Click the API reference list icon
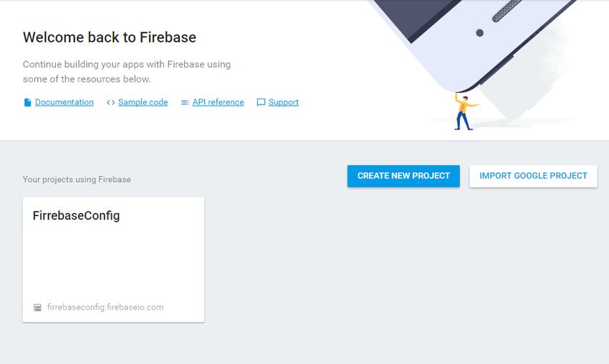 point(185,102)
